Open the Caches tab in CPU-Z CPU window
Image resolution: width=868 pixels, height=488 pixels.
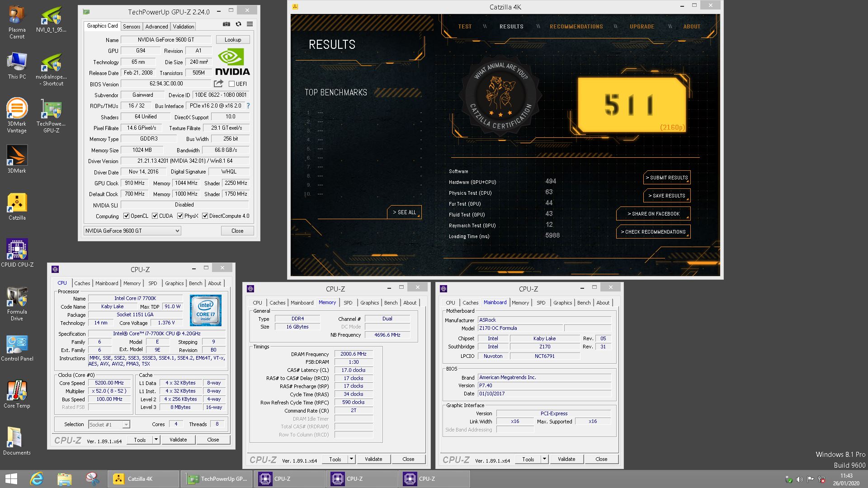point(82,283)
